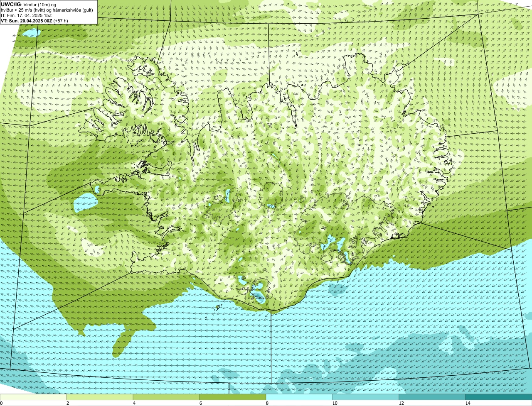Click the dark green 6–8 legend swatch
This screenshot has width=532, height=406.
[x=233, y=397]
